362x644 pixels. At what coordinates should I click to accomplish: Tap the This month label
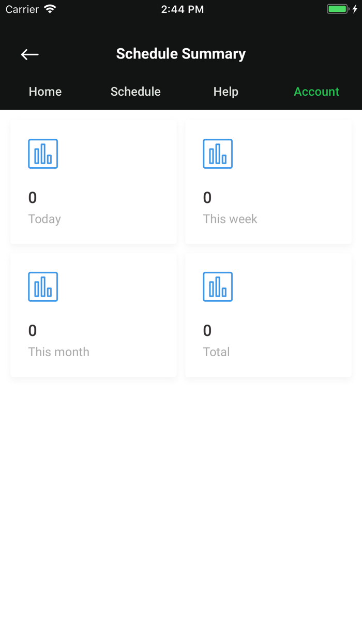pyautogui.click(x=58, y=352)
